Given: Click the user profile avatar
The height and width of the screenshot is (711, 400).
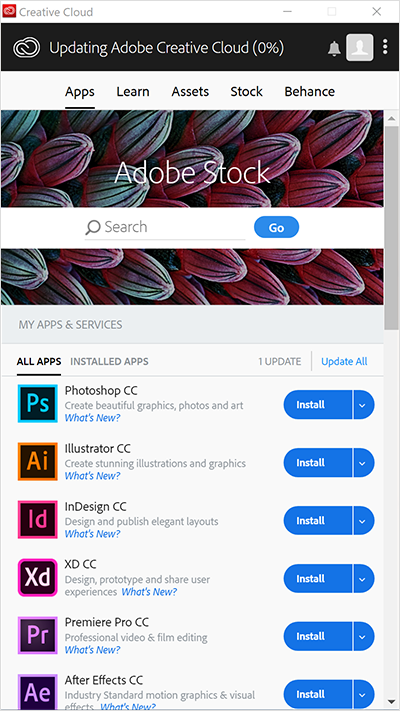Looking at the screenshot, I should pyautogui.click(x=360, y=47).
